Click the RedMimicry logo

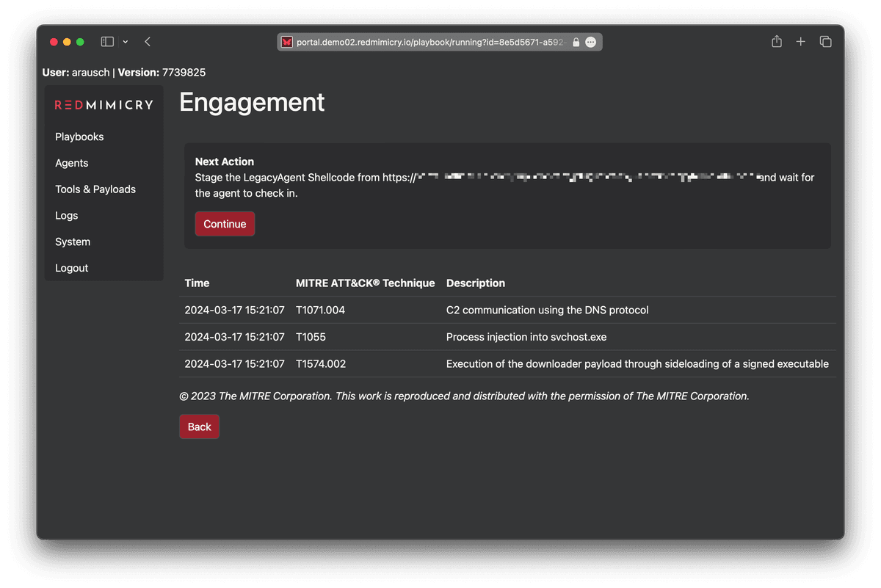104,105
